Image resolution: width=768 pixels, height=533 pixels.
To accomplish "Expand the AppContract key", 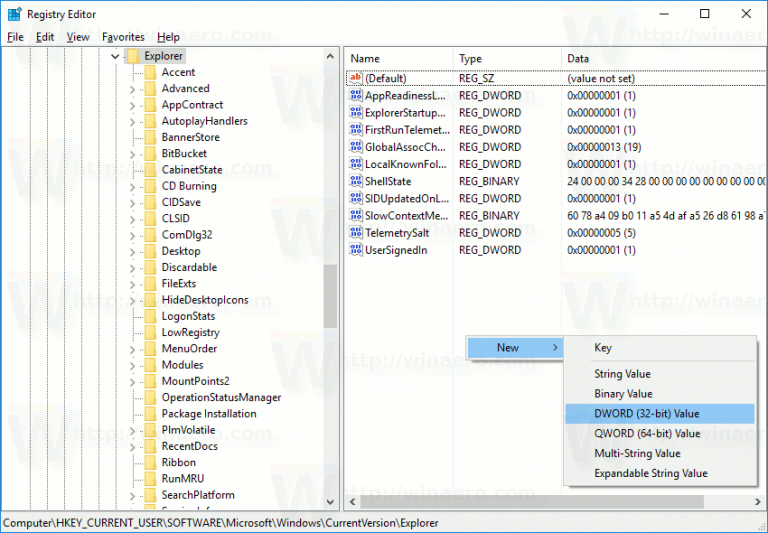I will coord(132,105).
